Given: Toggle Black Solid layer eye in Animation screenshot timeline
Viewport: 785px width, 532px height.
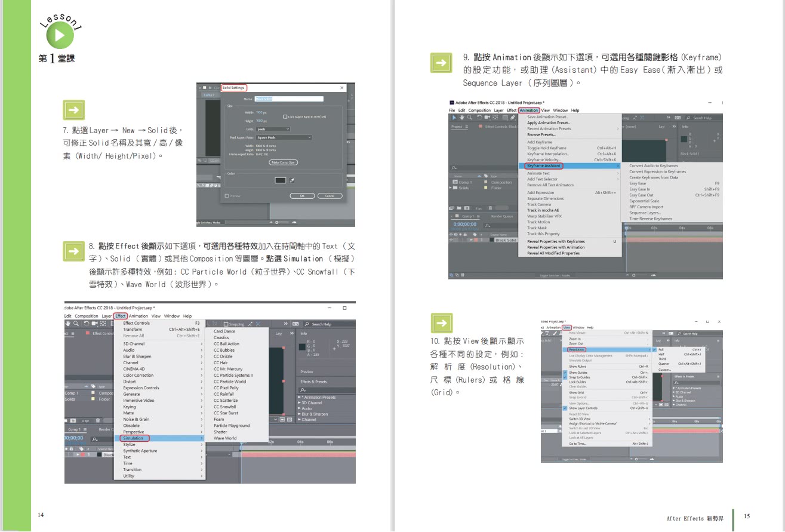Looking at the screenshot, I should point(451,240).
